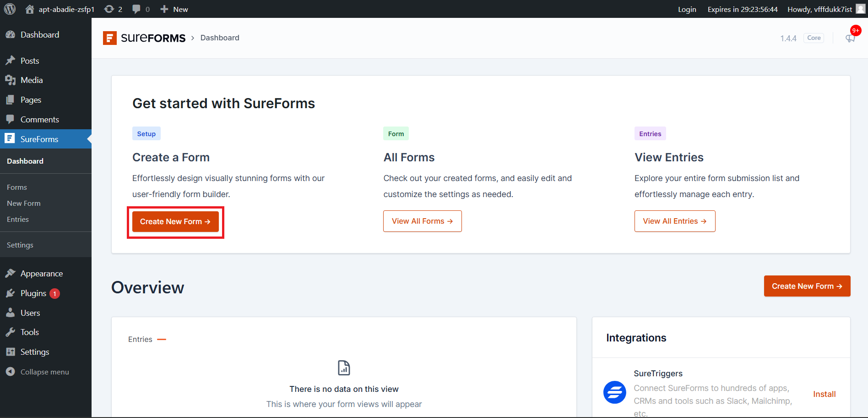Click the updates icon showing 2

point(113,9)
